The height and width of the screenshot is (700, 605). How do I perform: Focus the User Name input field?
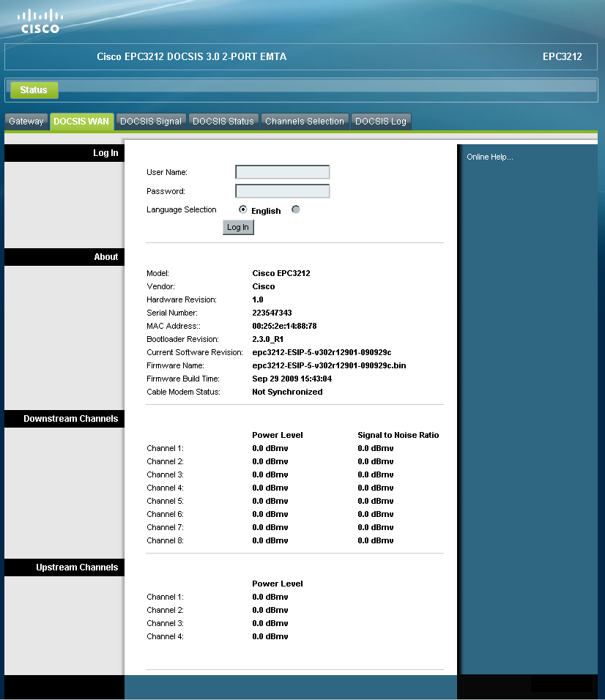283,172
